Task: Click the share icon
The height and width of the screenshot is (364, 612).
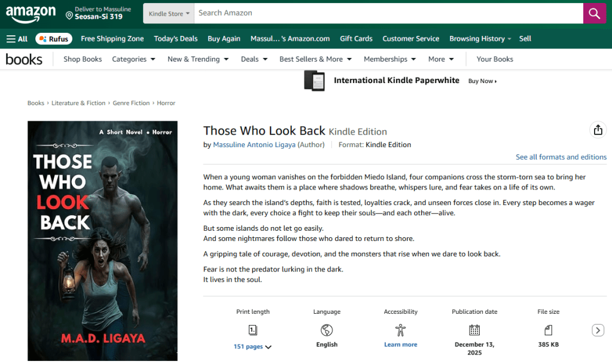Action: (597, 130)
